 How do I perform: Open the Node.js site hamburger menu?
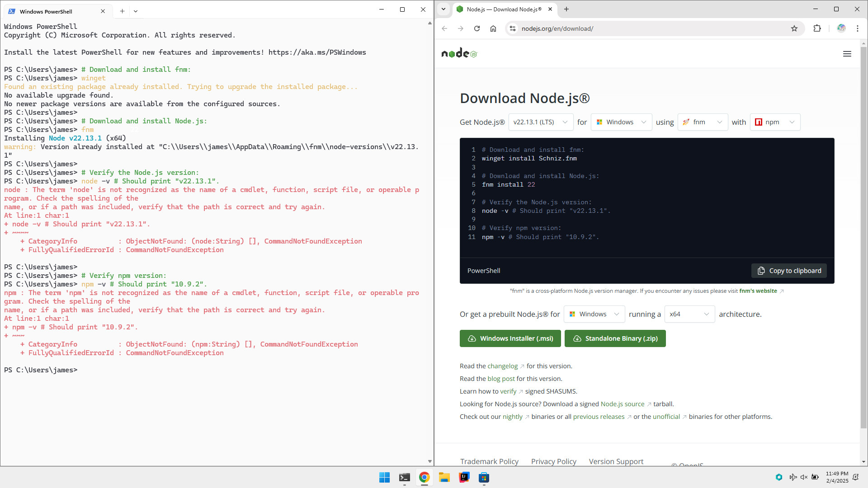click(847, 54)
